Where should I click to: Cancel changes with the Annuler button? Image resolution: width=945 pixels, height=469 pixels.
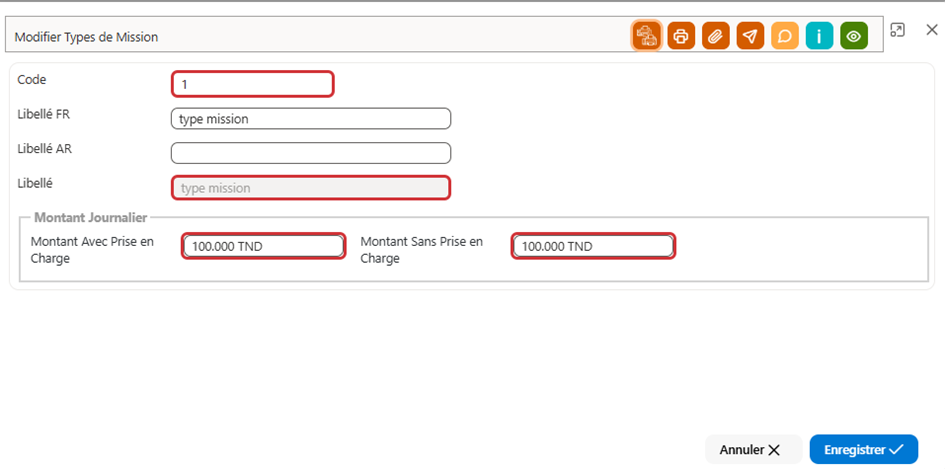[x=752, y=450]
